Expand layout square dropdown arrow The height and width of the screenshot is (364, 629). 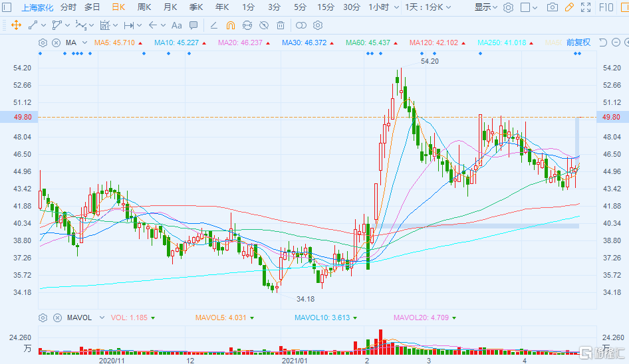pos(535,7)
